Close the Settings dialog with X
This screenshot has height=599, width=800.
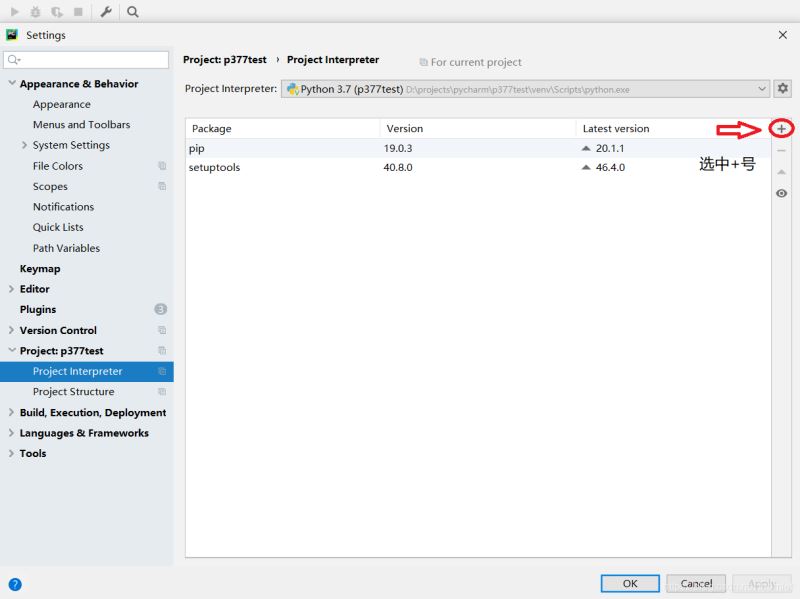click(x=783, y=35)
